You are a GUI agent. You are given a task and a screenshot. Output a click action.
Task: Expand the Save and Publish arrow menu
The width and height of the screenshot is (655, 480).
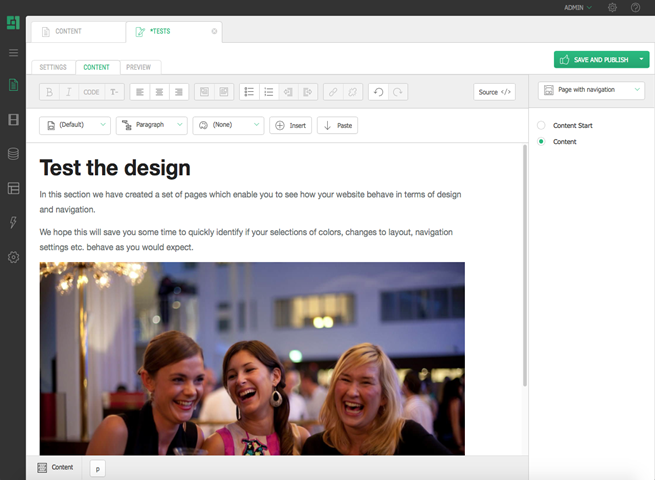pyautogui.click(x=641, y=59)
